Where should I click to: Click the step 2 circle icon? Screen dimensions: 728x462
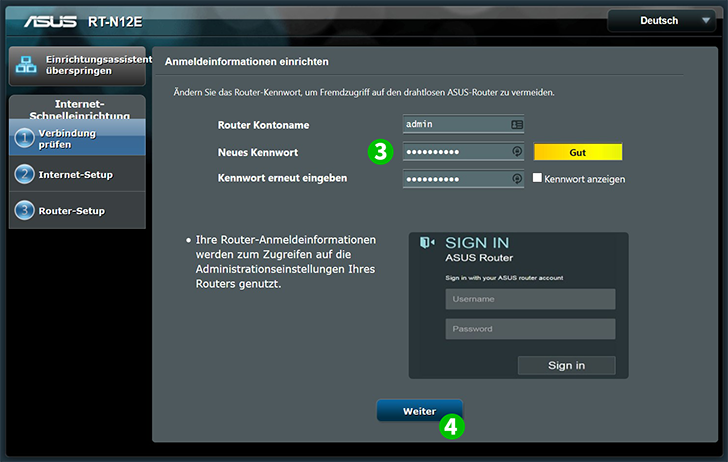click(x=24, y=174)
